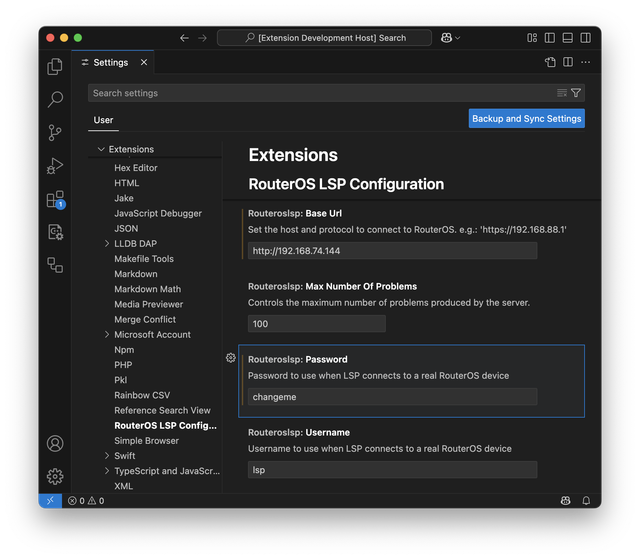
Task: Click the Max Number Of Problems field
Action: (x=316, y=324)
